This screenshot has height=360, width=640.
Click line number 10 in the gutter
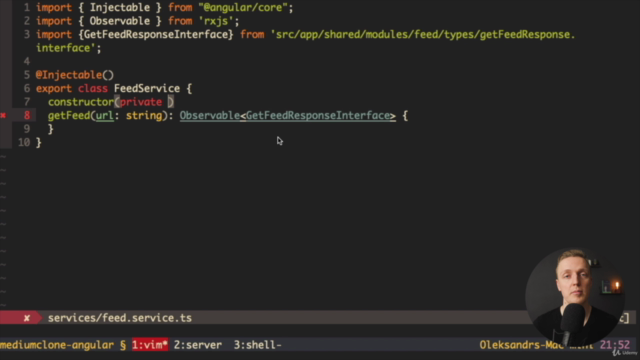coord(24,142)
